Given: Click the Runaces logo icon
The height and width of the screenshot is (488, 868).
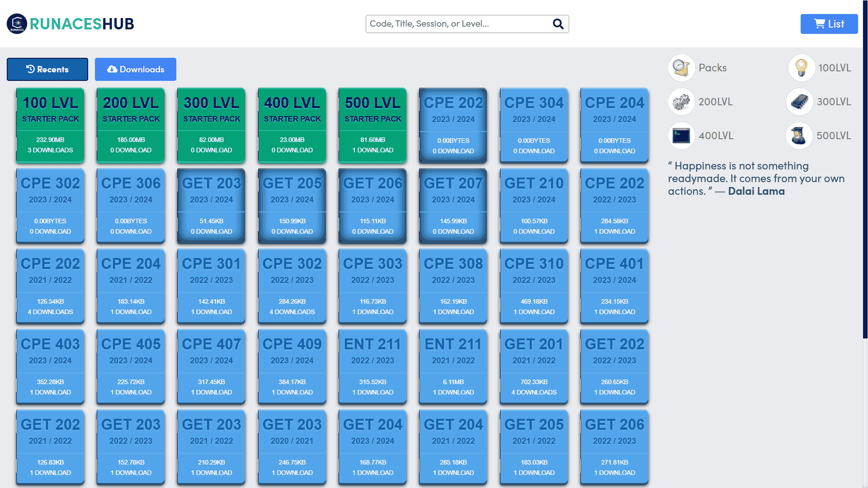Looking at the screenshot, I should [x=17, y=23].
